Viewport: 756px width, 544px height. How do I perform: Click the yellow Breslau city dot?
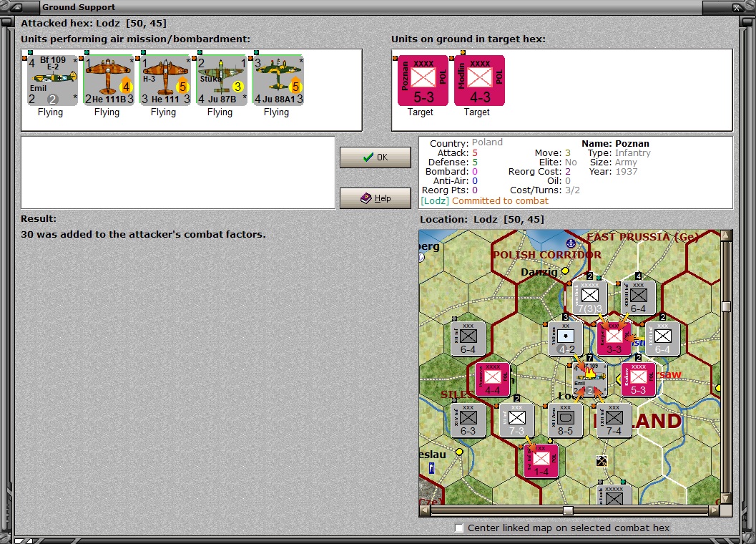[459, 452]
